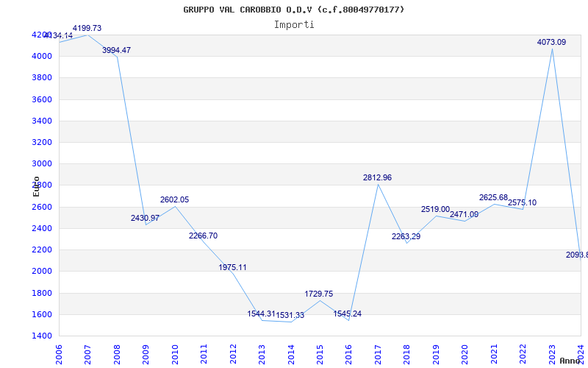Select the 3600 y-axis value
The height and width of the screenshot is (368, 588).
(x=41, y=99)
